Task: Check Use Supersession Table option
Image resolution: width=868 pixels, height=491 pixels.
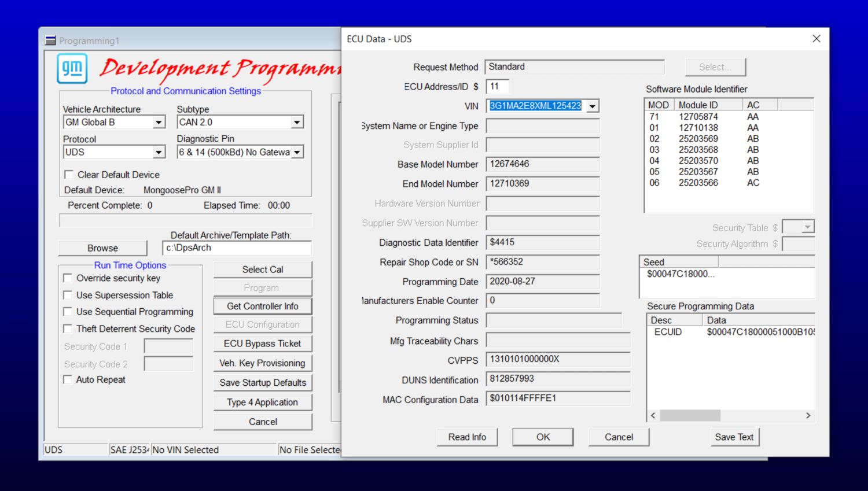Action: coord(68,295)
